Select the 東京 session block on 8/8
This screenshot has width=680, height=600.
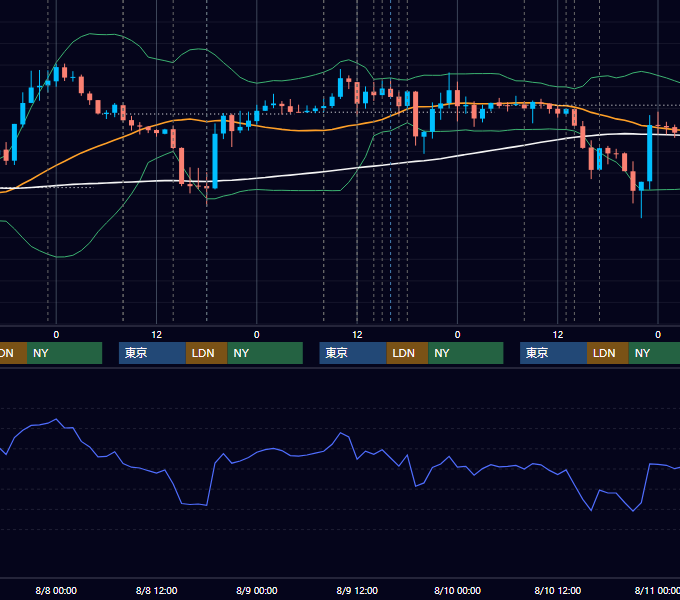coord(152,353)
